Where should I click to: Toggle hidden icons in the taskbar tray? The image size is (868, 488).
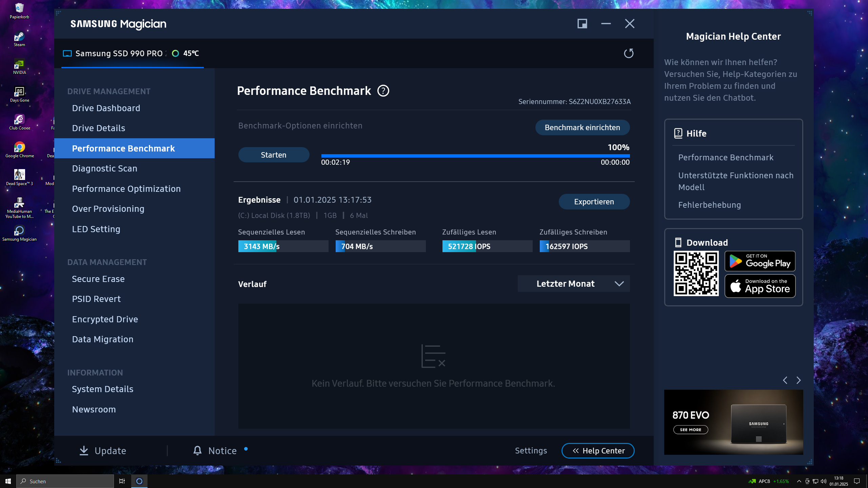[x=798, y=481]
